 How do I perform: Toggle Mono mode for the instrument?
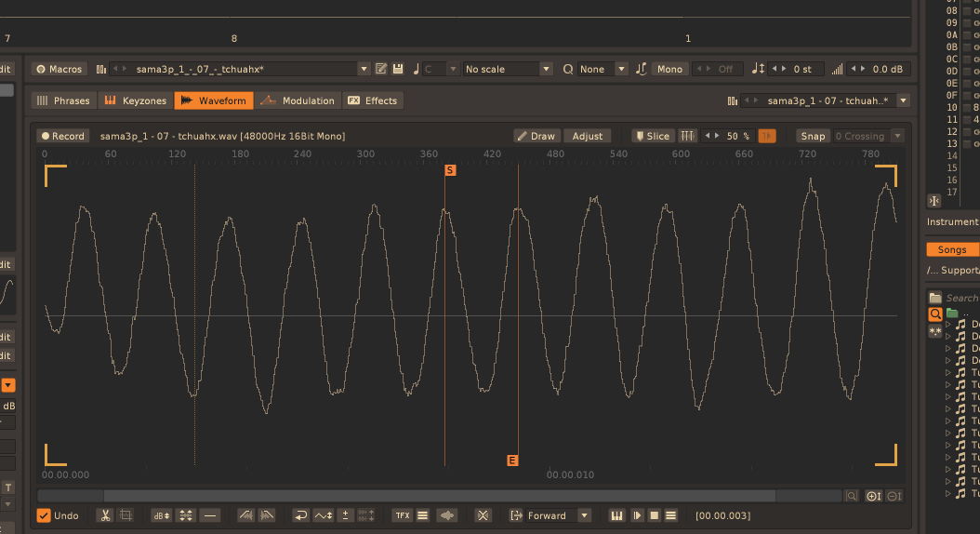pyautogui.click(x=669, y=69)
